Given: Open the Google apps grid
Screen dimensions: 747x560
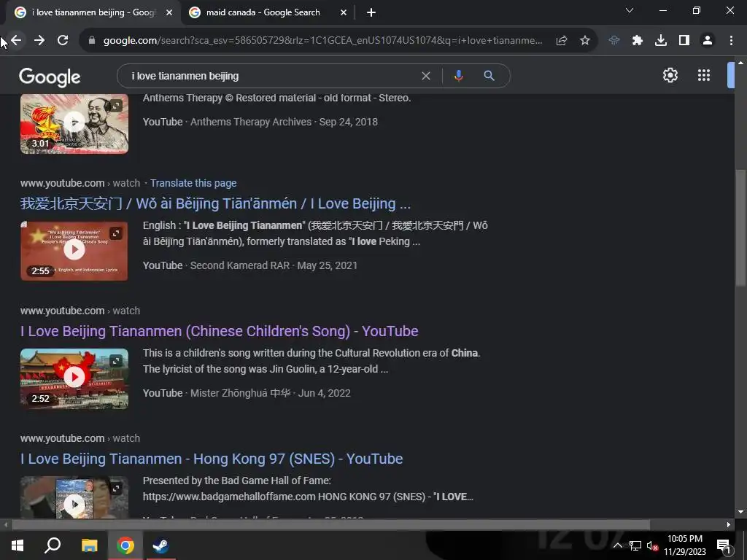Looking at the screenshot, I should [x=704, y=75].
